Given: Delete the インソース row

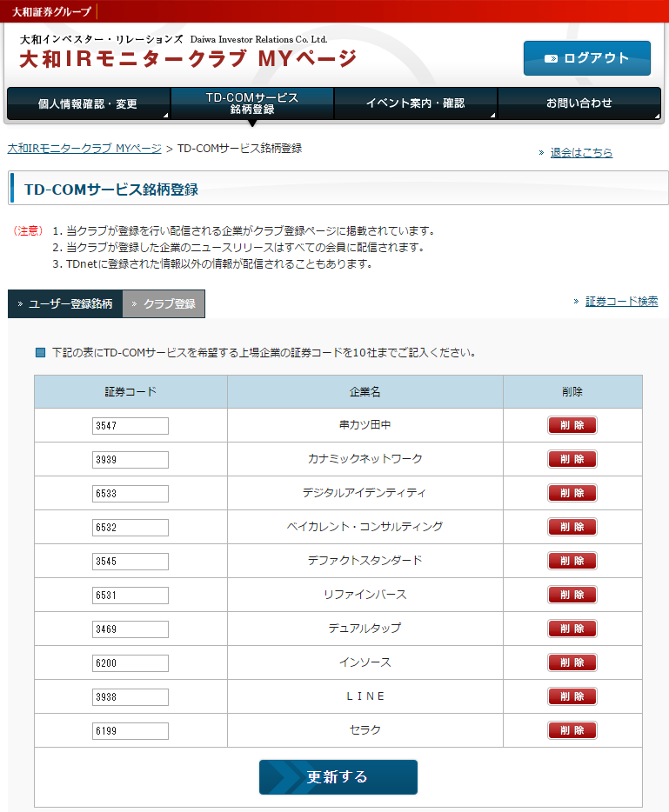Looking at the screenshot, I should pos(572,662).
